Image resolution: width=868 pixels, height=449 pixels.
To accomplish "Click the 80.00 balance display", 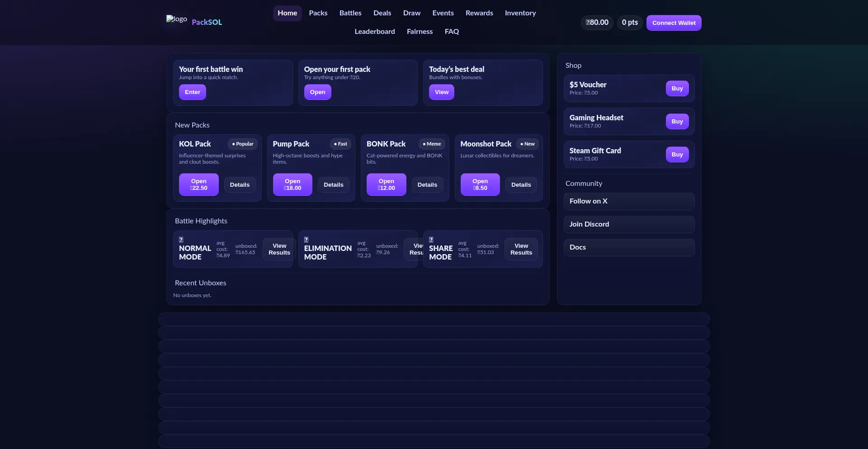I will (597, 23).
